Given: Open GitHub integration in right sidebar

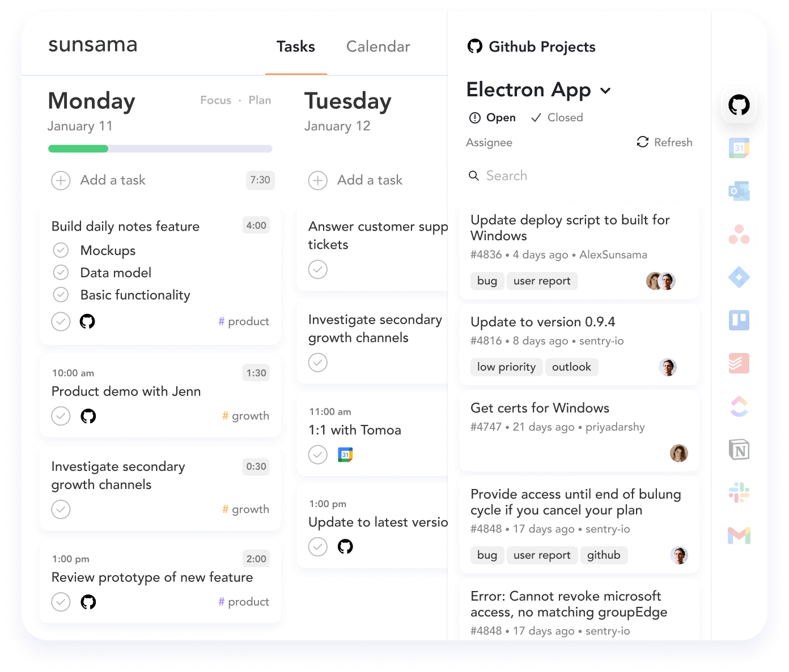Looking at the screenshot, I should [x=739, y=105].
